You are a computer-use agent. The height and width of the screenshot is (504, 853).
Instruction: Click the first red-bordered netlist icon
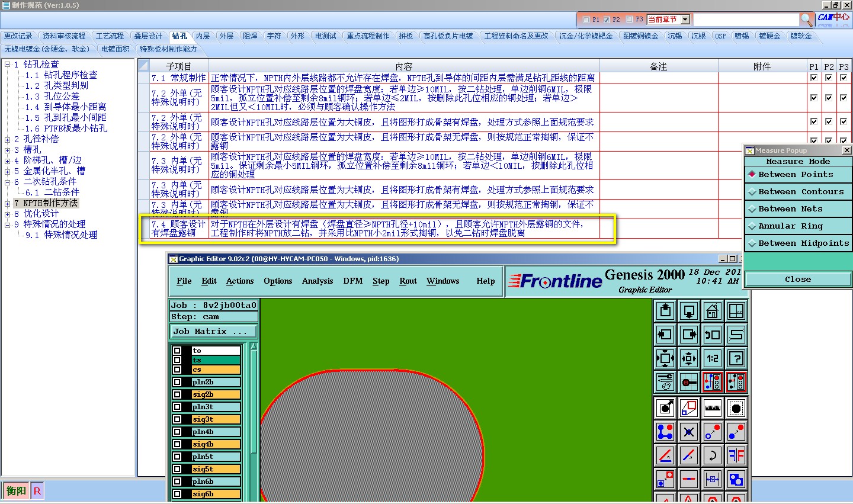pyautogui.click(x=713, y=382)
